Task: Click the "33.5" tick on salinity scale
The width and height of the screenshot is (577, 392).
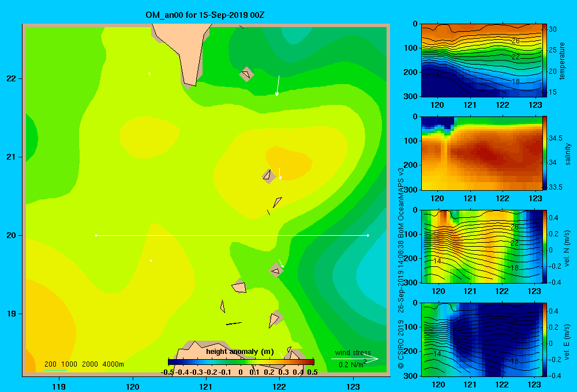Action: click(556, 187)
